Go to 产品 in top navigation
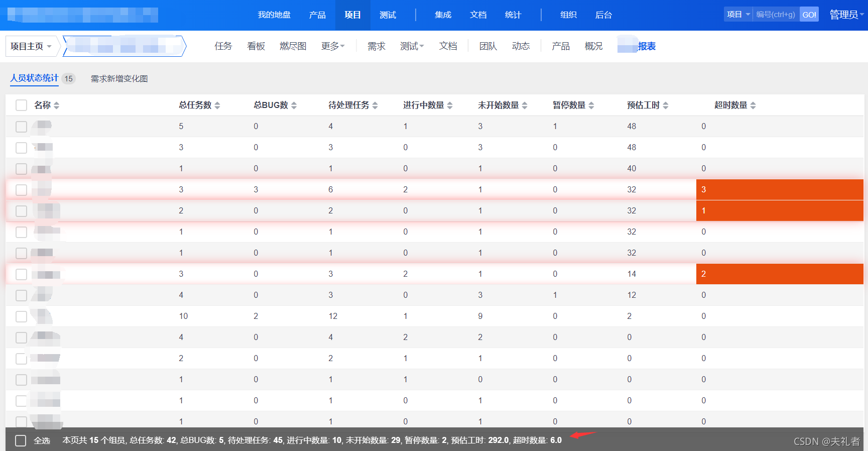 (317, 15)
